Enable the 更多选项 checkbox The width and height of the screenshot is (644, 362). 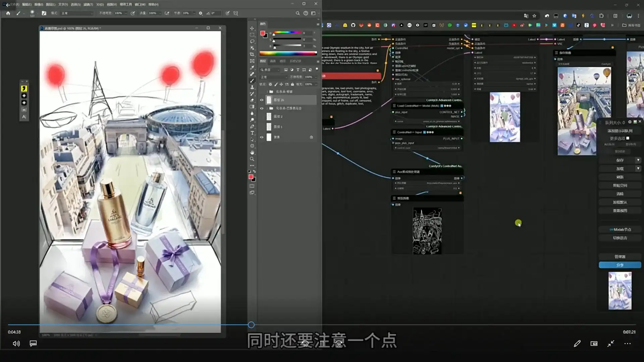pyautogui.click(x=628, y=138)
